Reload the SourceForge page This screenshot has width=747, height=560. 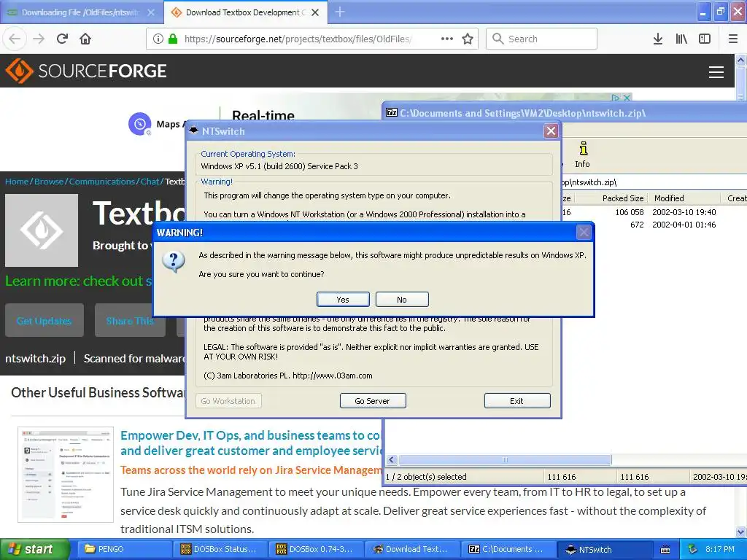[63, 39]
